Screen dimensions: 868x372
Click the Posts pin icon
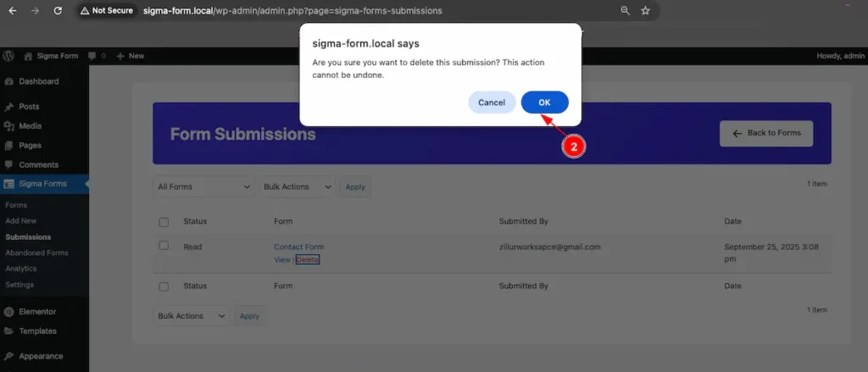tap(8, 107)
